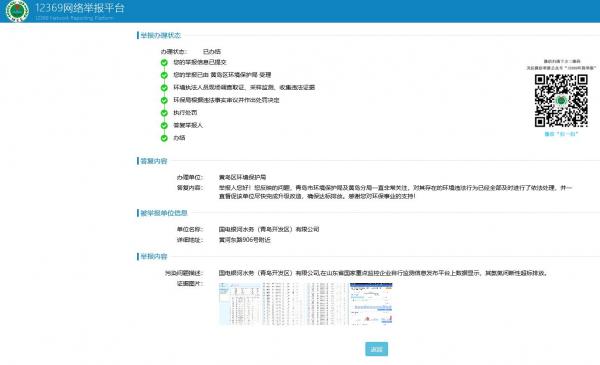600x365 pixels.
Task: Click the 返回 button
Action: point(377,349)
